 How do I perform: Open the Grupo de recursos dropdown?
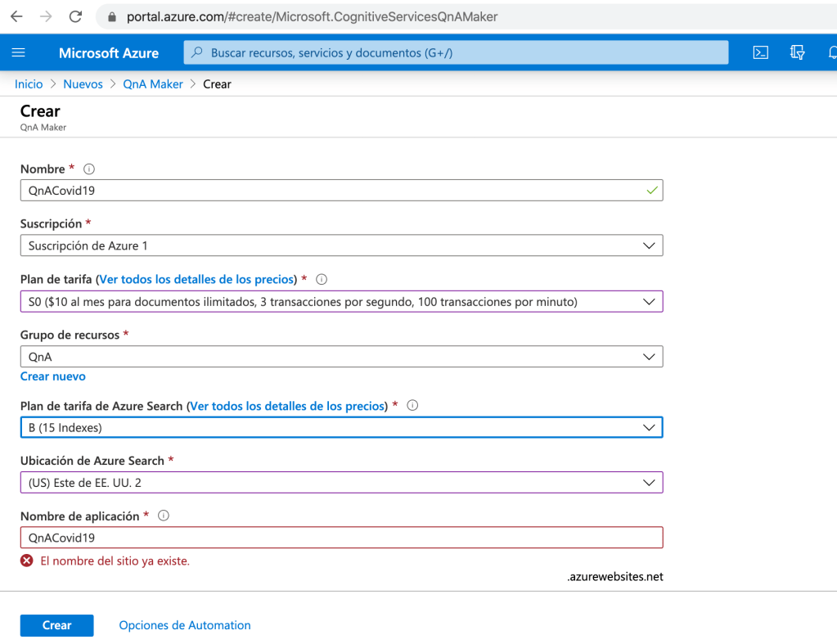649,356
